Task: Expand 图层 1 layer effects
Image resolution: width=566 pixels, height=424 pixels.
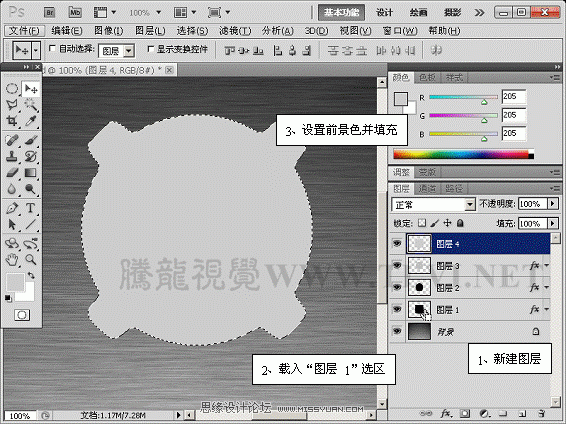Action: [x=547, y=309]
